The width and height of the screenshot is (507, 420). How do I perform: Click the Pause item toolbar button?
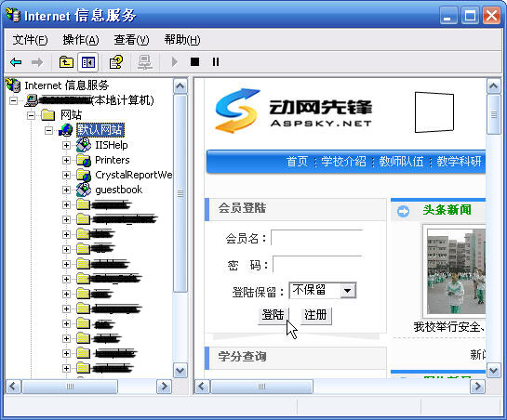(216, 61)
